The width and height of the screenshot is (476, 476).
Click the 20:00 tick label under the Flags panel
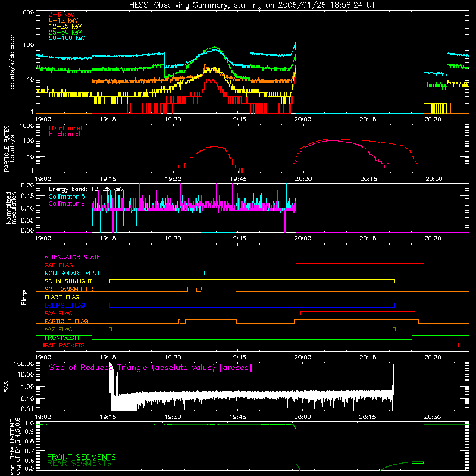(303, 357)
